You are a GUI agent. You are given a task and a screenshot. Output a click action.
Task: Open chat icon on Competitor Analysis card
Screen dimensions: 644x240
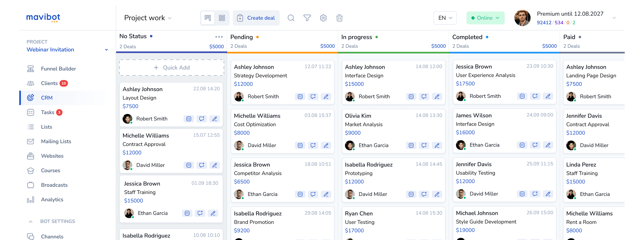(x=313, y=194)
